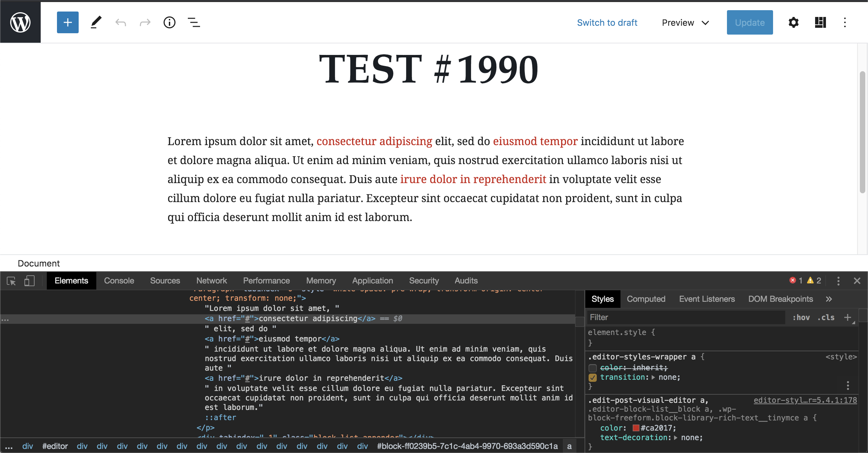Select the Tools pencil icon

click(96, 22)
